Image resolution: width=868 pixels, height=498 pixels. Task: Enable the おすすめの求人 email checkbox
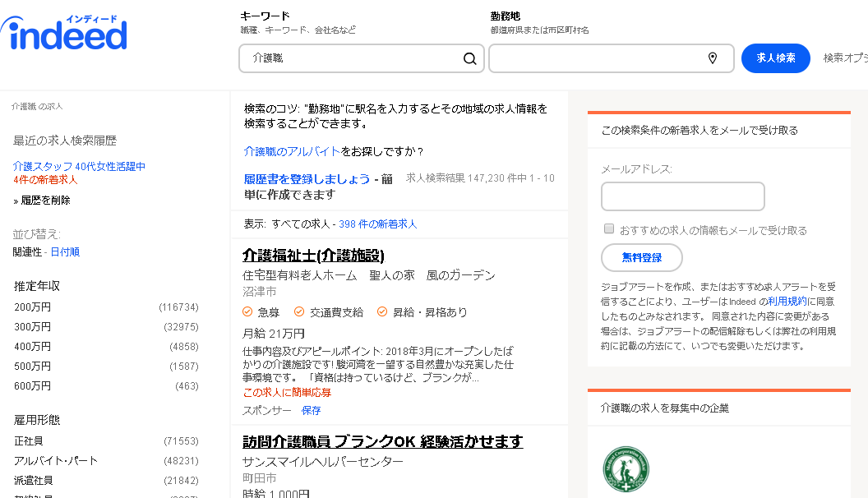coord(609,228)
